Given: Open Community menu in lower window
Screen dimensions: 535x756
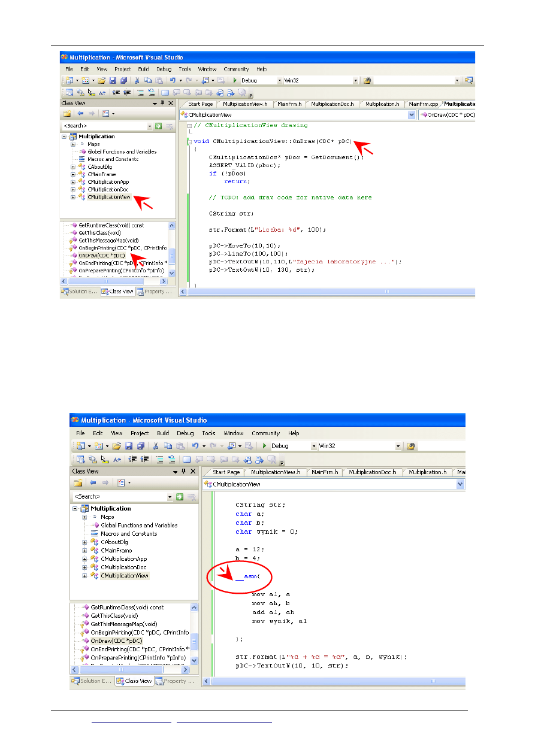Looking at the screenshot, I should 265,433.
